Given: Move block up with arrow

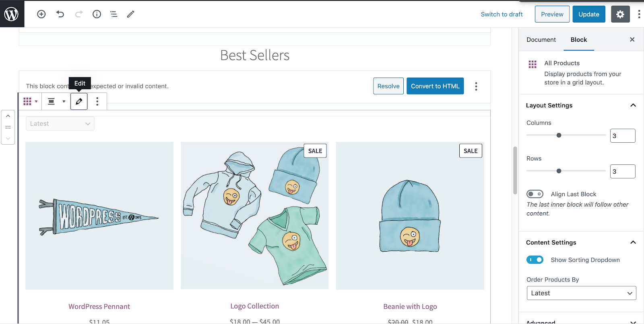Looking at the screenshot, I should click(8, 116).
